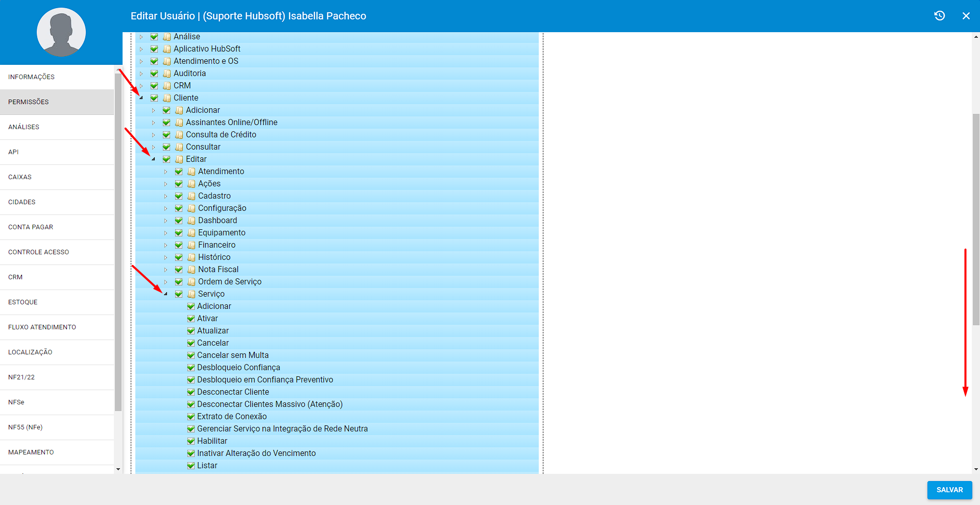Click the Cliente folder icon
980x505 pixels.
(166, 98)
